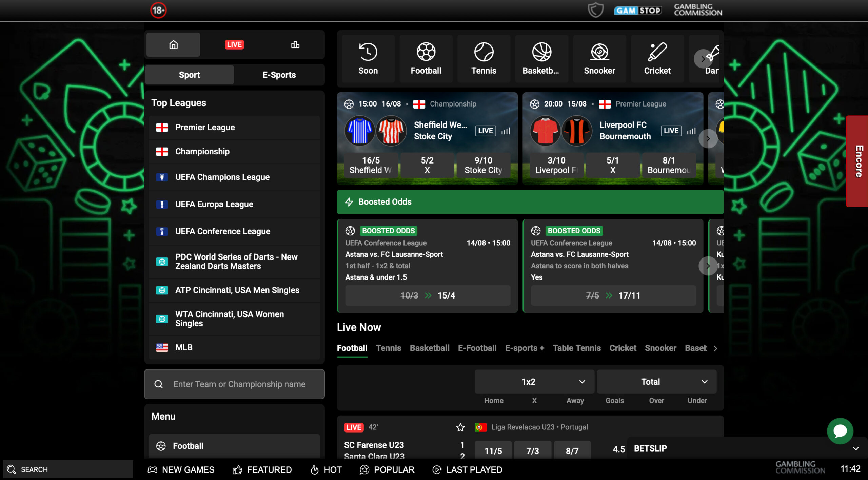
Task: Bet 3/10 on Liverpool FC
Action: point(556,165)
